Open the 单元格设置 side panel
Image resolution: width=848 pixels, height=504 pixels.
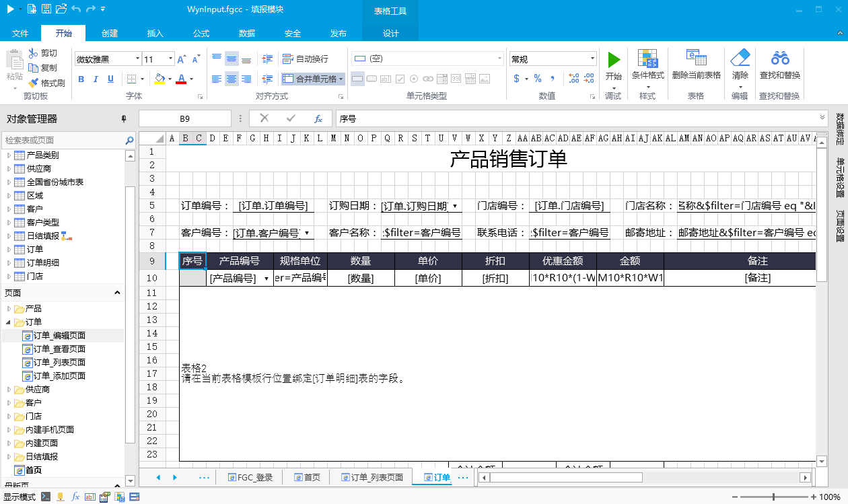pos(840,178)
